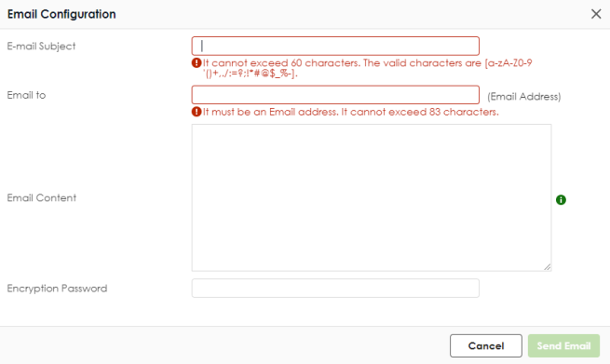Image resolution: width=610 pixels, height=364 pixels.
Task: Click the red error icon under Email to
Action: click(x=197, y=112)
